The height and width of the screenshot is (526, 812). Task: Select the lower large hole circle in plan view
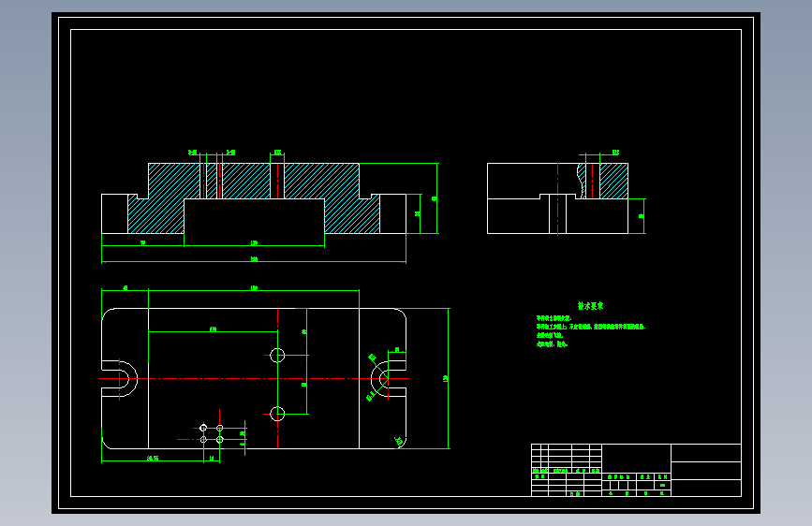[x=277, y=415]
